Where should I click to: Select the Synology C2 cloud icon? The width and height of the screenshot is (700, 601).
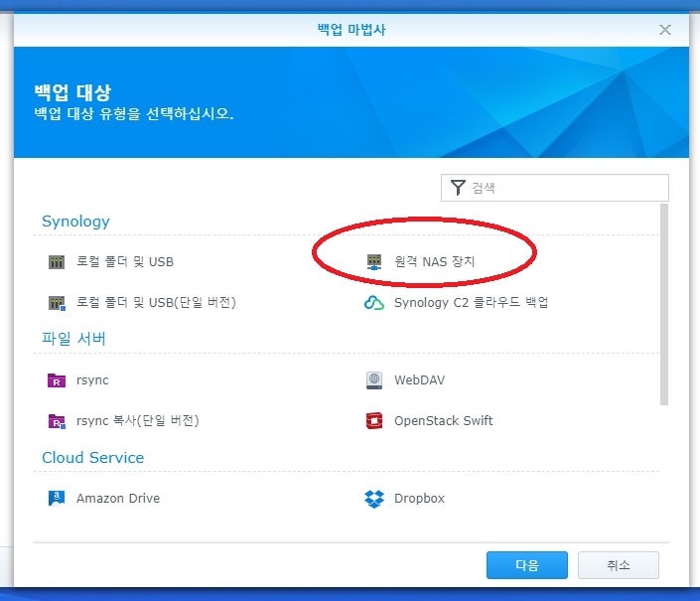374,303
